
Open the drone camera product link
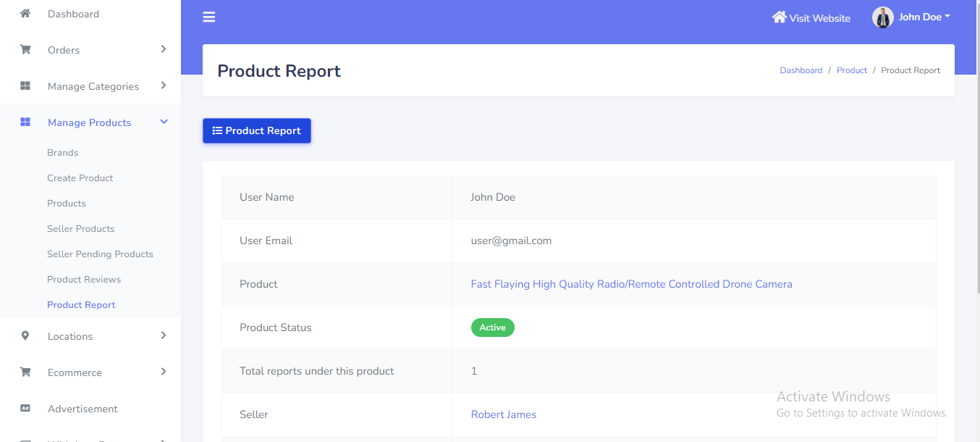(x=631, y=284)
